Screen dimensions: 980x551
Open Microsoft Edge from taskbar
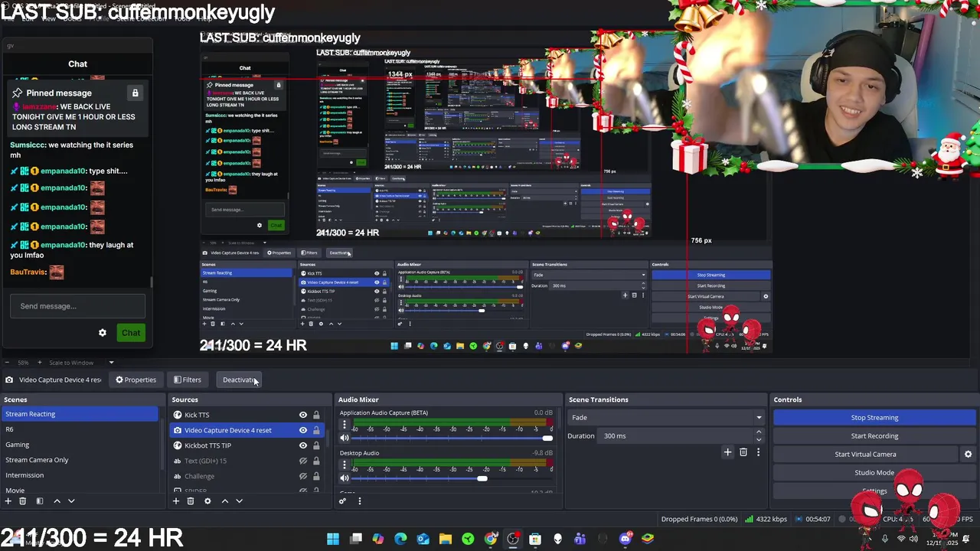point(400,539)
